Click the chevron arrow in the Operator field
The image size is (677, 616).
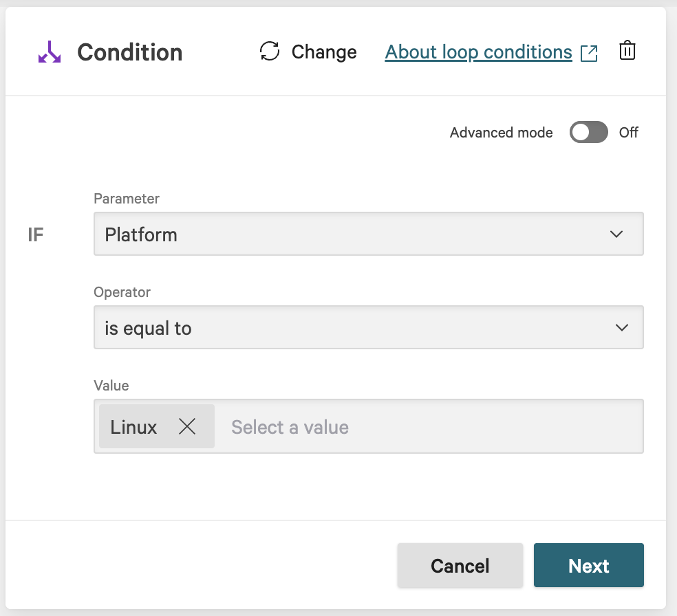coord(622,328)
